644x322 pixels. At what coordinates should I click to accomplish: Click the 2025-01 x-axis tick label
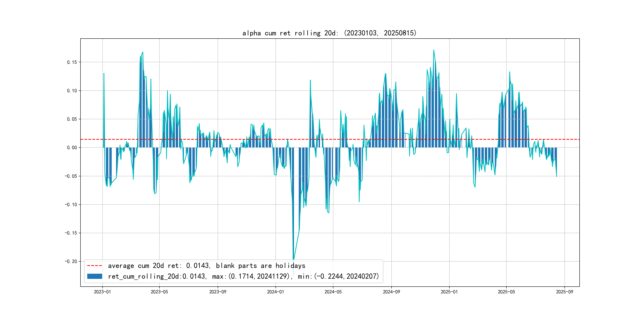(x=449, y=292)
